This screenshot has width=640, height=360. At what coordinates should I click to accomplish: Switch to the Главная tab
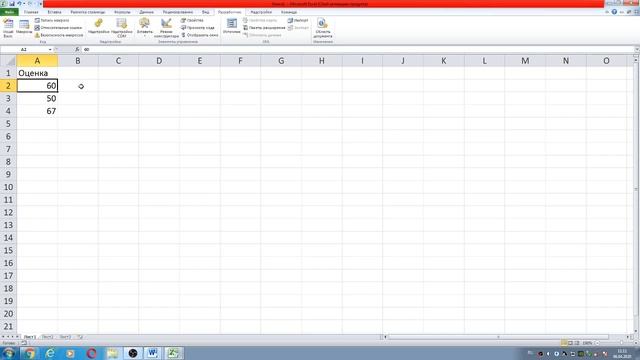pyautogui.click(x=31, y=12)
